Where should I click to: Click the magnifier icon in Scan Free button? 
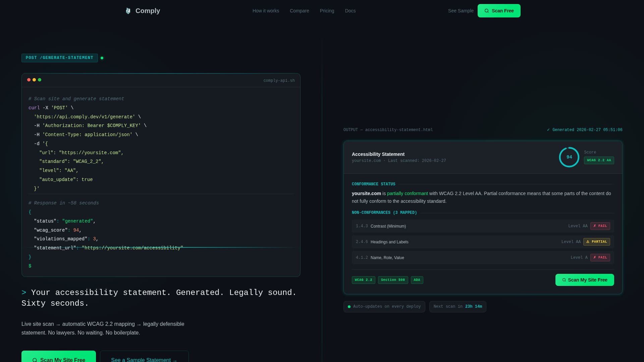[x=486, y=11]
